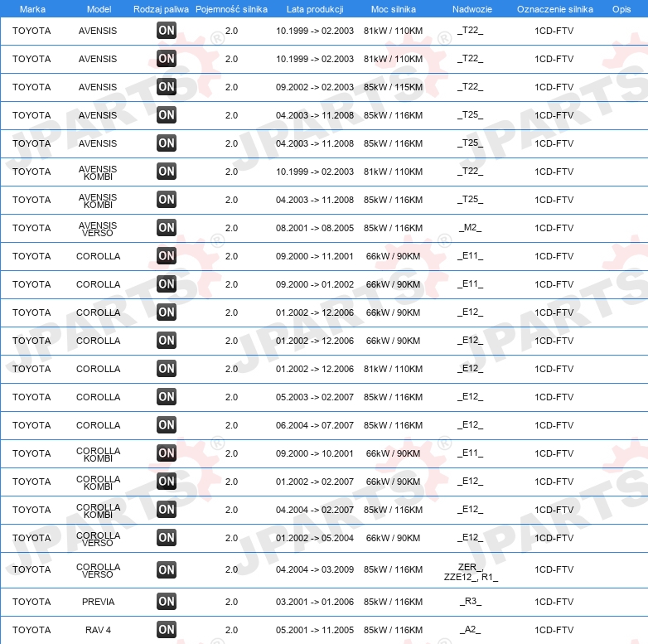Click the ON icon in the Corolla Verso 04.2004 -> 03.2009 row
648x644 pixels.
(167, 569)
